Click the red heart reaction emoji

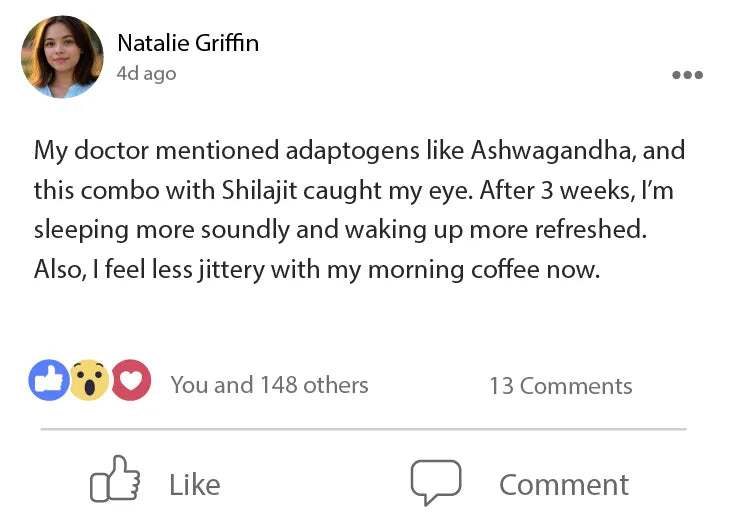pos(130,381)
